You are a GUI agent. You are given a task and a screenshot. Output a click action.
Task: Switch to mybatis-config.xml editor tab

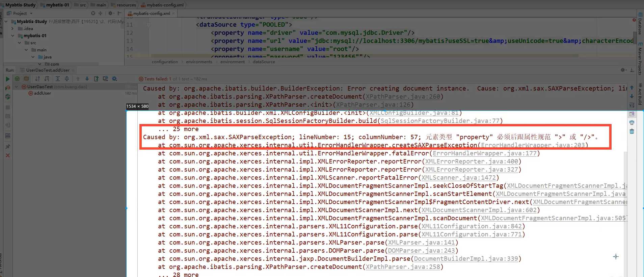click(x=151, y=13)
